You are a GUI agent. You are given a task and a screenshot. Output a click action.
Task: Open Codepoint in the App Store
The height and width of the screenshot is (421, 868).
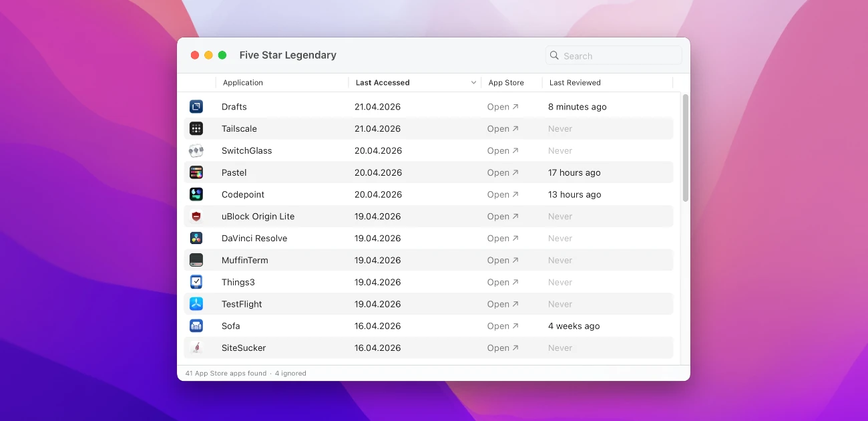pos(503,194)
